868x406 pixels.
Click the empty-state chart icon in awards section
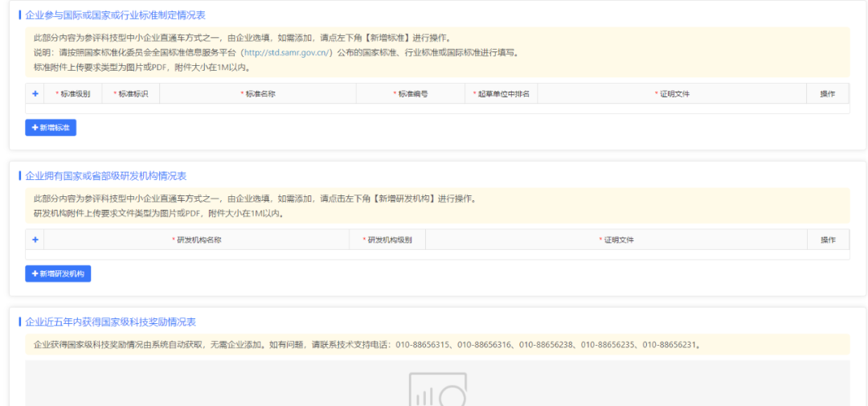pos(437,390)
